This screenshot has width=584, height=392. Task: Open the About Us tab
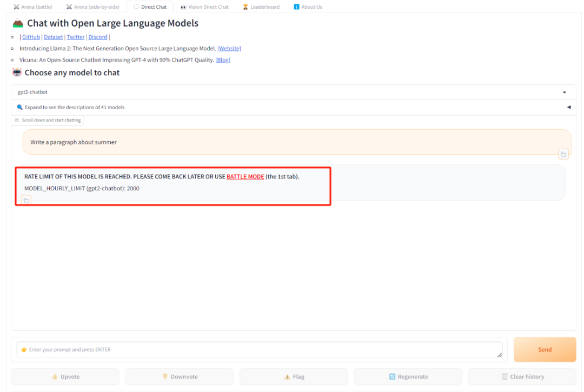pos(308,6)
